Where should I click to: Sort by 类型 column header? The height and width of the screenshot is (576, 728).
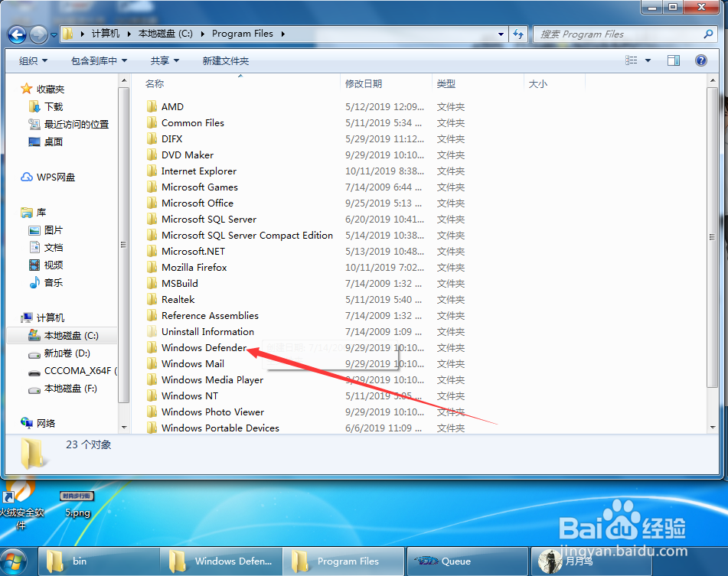[x=446, y=84]
